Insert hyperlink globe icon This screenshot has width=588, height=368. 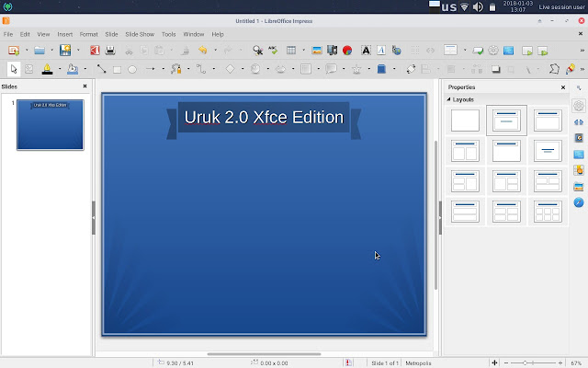[396, 51]
